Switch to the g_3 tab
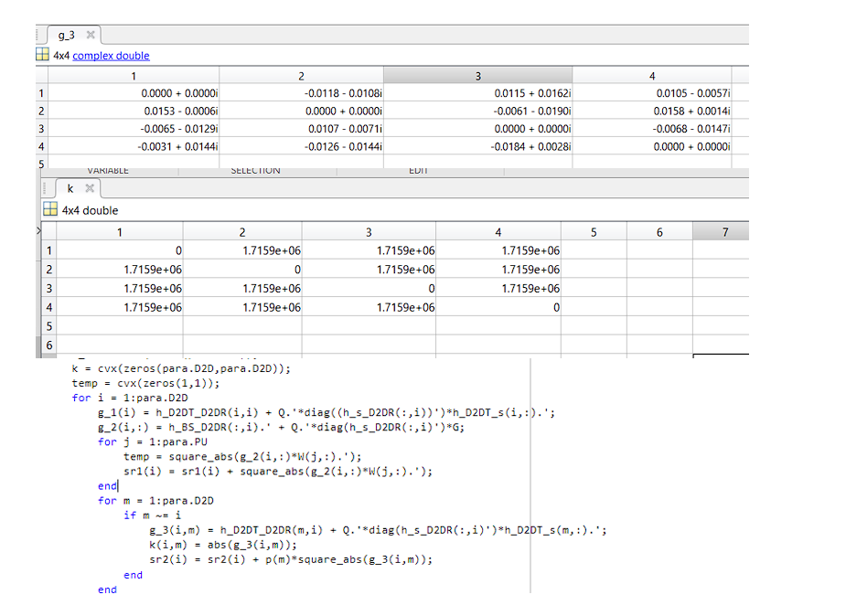 (x=67, y=35)
